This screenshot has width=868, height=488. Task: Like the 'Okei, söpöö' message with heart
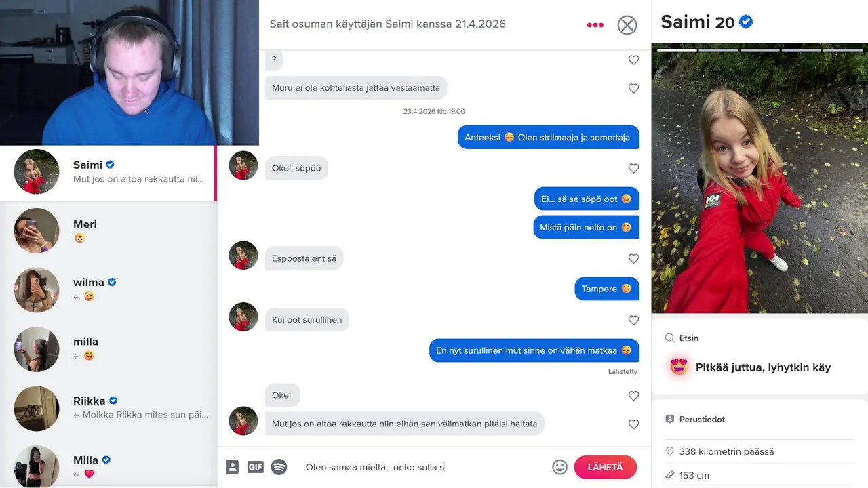(x=633, y=168)
